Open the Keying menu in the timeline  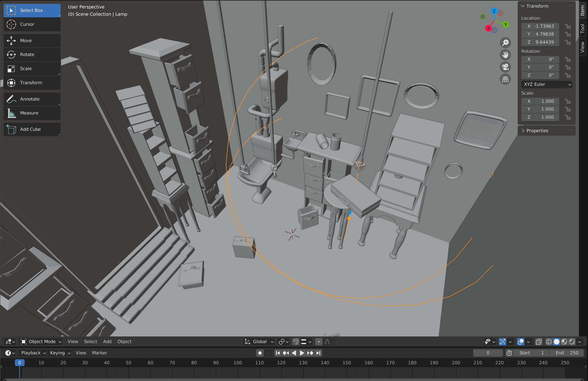pyautogui.click(x=60, y=353)
